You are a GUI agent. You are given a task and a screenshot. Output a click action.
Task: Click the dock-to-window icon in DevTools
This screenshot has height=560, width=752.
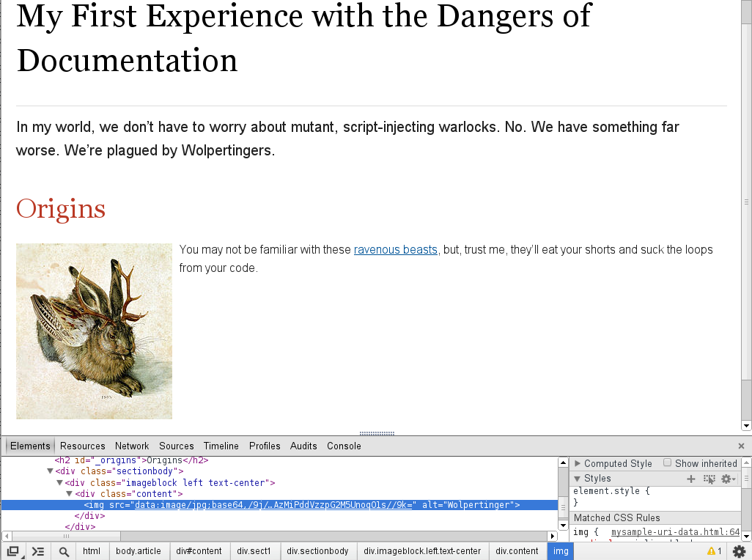pos(12,551)
